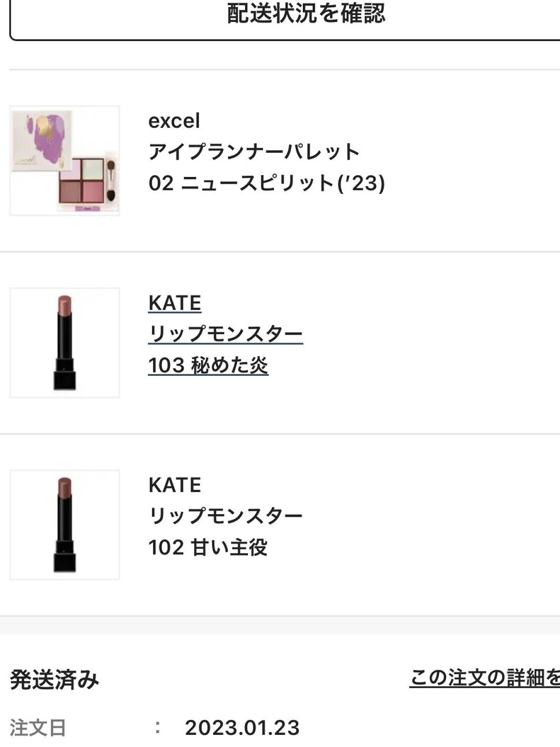This screenshot has height=747, width=560.
Task: Click the 103 秘めた炎 shade link
Action: point(208,365)
